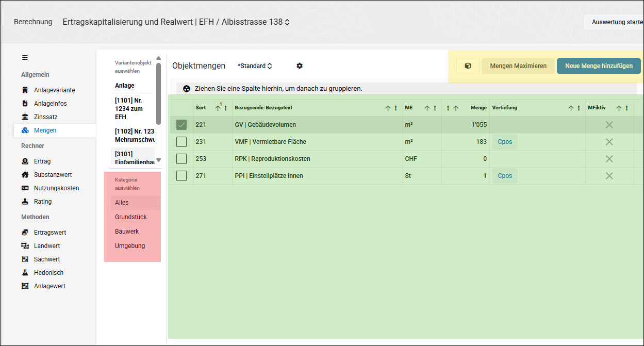Click the Hedonisch flask icon
This screenshot has height=346, width=644.
click(25, 273)
